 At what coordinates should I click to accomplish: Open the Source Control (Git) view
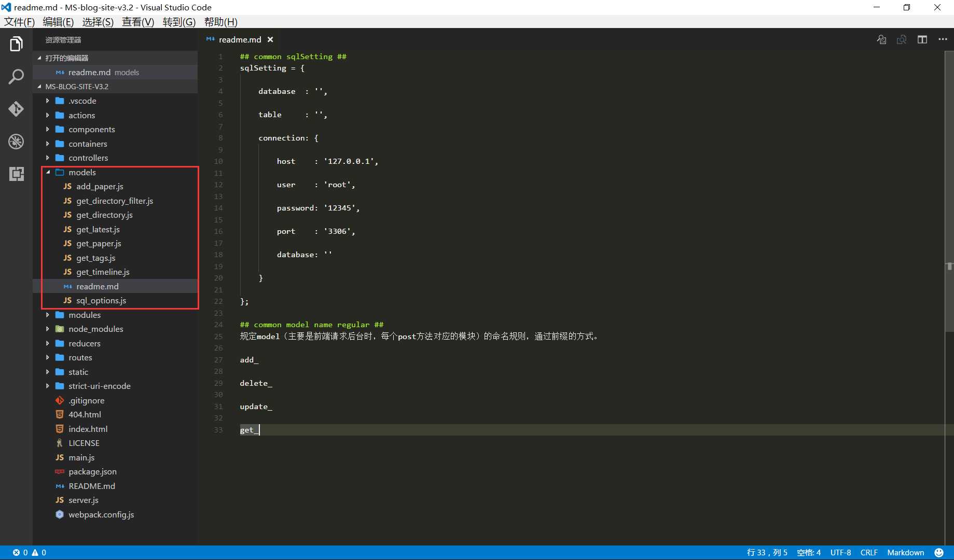pos(16,109)
